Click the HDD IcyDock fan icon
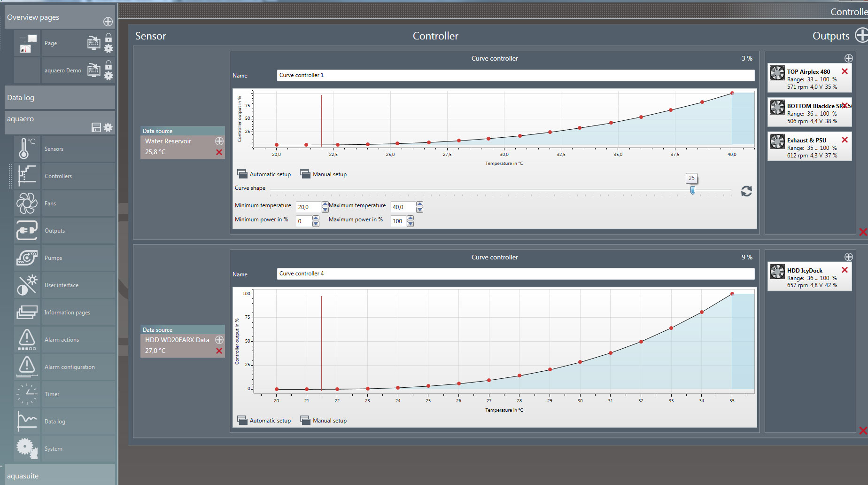The height and width of the screenshot is (485, 868). coord(777,271)
